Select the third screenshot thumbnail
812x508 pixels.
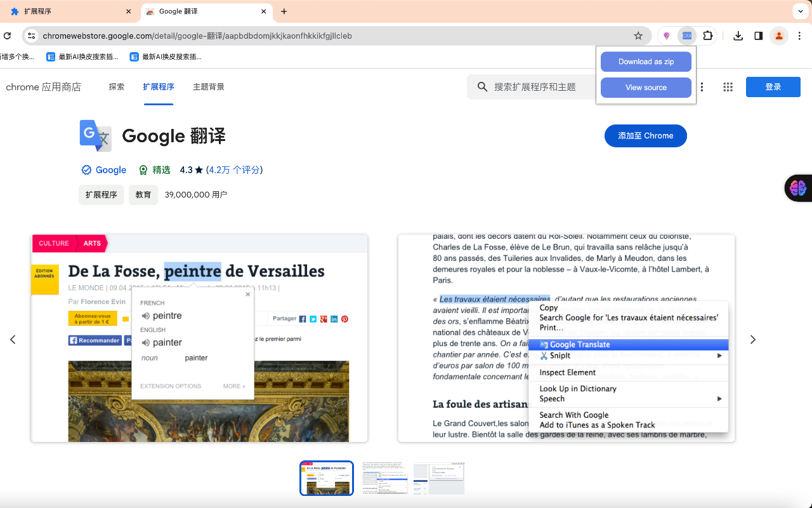tap(439, 478)
